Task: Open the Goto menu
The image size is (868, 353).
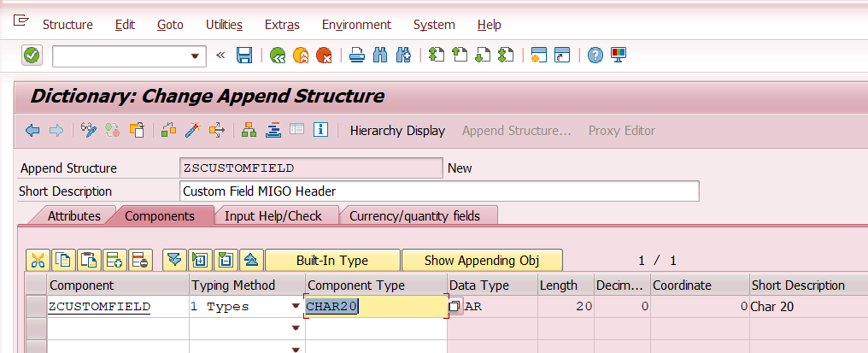Action: [170, 25]
